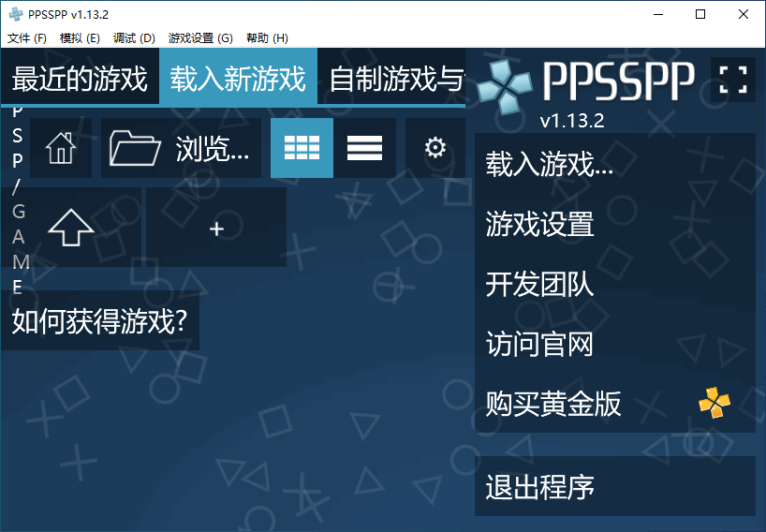The image size is (766, 532).
Task: Open the 模拟 (E) menu
Action: pos(80,38)
